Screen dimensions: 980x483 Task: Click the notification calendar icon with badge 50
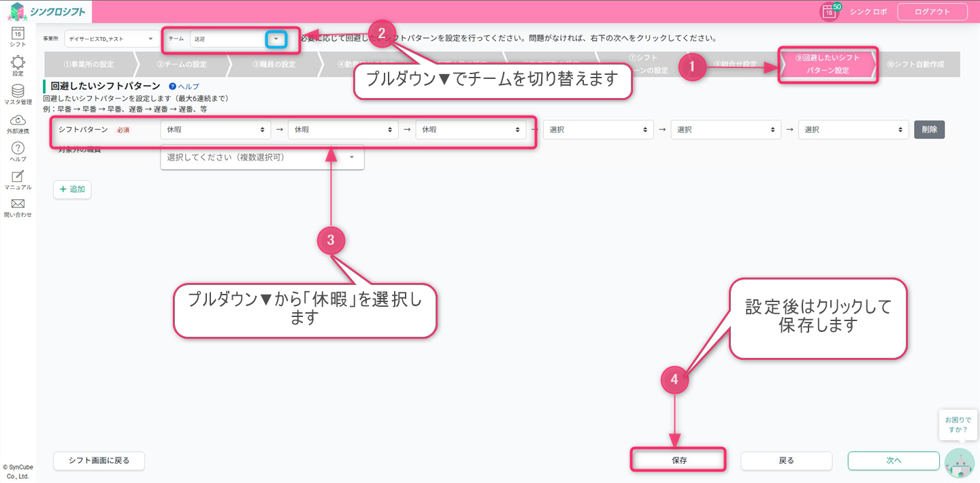point(829,12)
